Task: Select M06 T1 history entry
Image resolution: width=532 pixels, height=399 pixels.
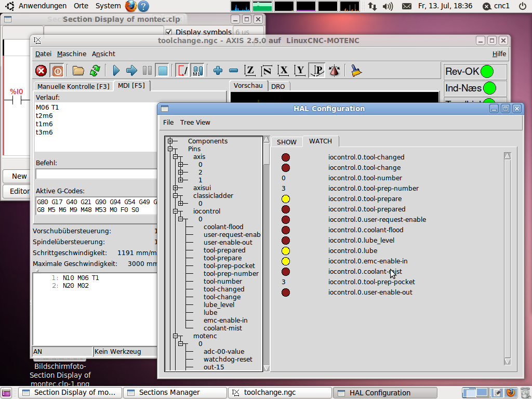Action: coord(47,107)
